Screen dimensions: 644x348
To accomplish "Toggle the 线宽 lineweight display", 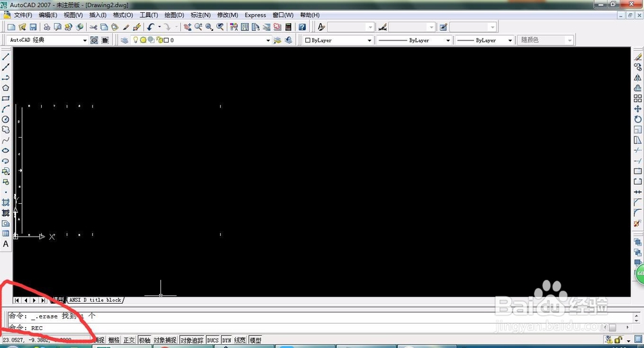I will 240,340.
